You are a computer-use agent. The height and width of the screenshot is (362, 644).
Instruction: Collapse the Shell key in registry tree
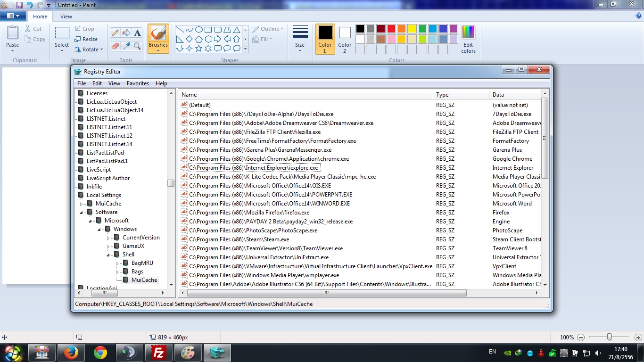click(108, 255)
